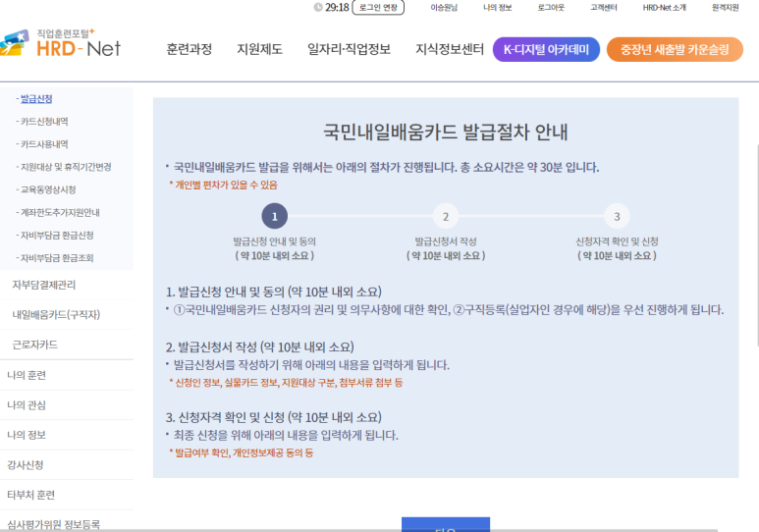Click step label 신청자격 확인 및 신청

[x=617, y=241]
